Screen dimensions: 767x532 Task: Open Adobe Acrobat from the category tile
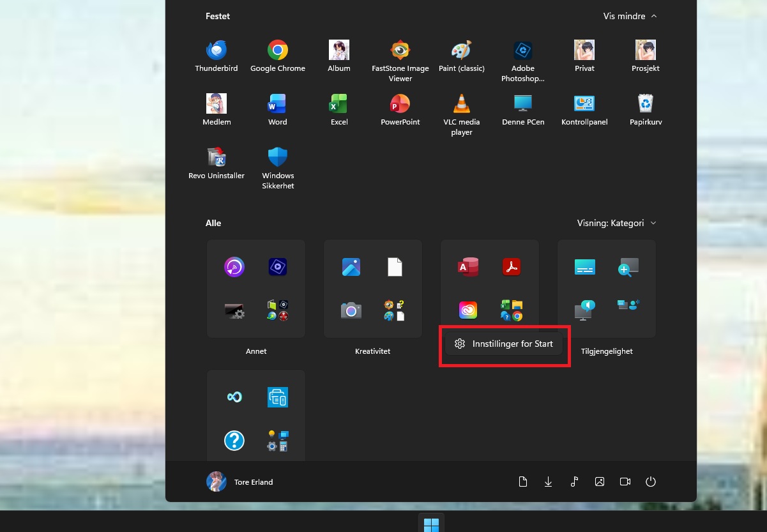coord(512,266)
